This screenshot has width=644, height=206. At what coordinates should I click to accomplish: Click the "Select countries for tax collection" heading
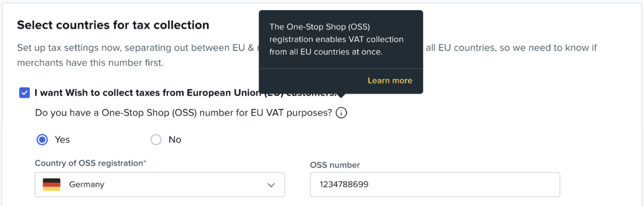[x=113, y=25]
